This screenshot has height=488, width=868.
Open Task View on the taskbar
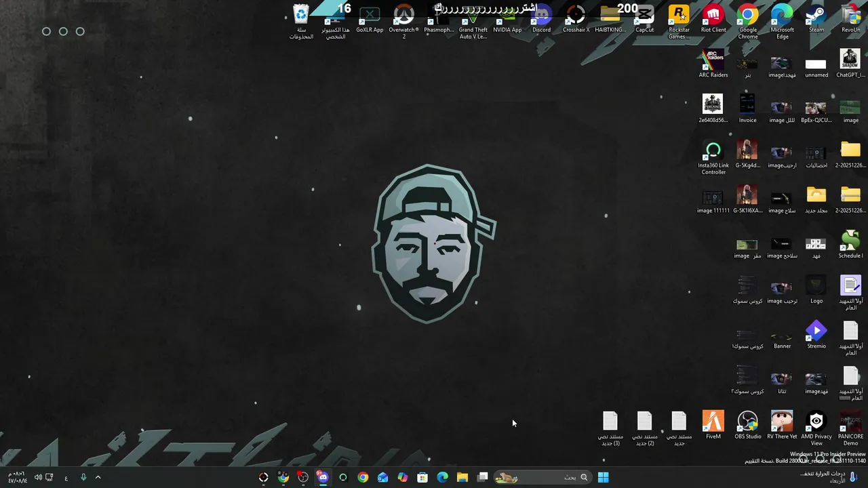point(482,477)
